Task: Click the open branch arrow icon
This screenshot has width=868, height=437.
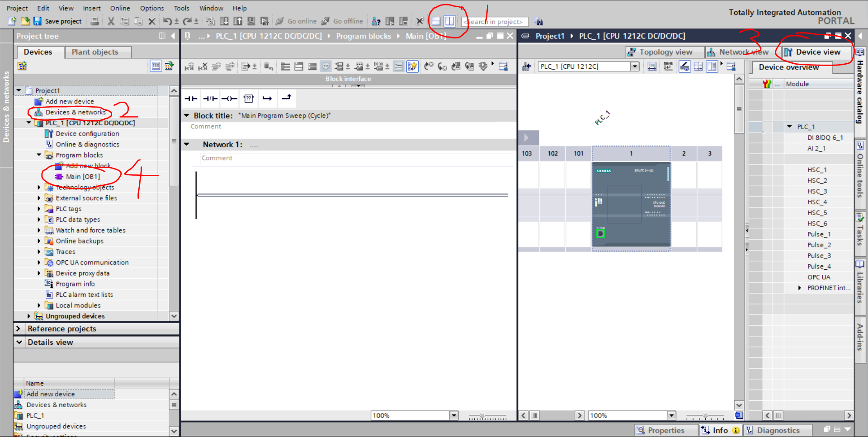Action: pos(267,99)
